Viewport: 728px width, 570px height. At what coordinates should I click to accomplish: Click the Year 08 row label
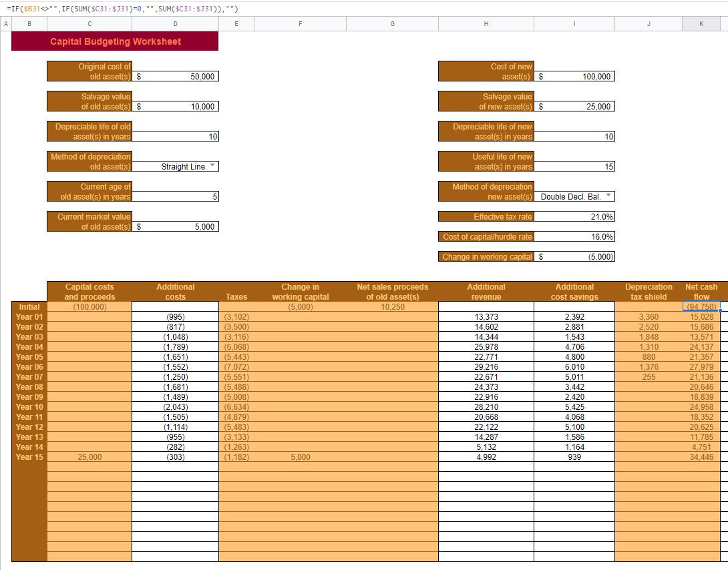pyautogui.click(x=29, y=387)
